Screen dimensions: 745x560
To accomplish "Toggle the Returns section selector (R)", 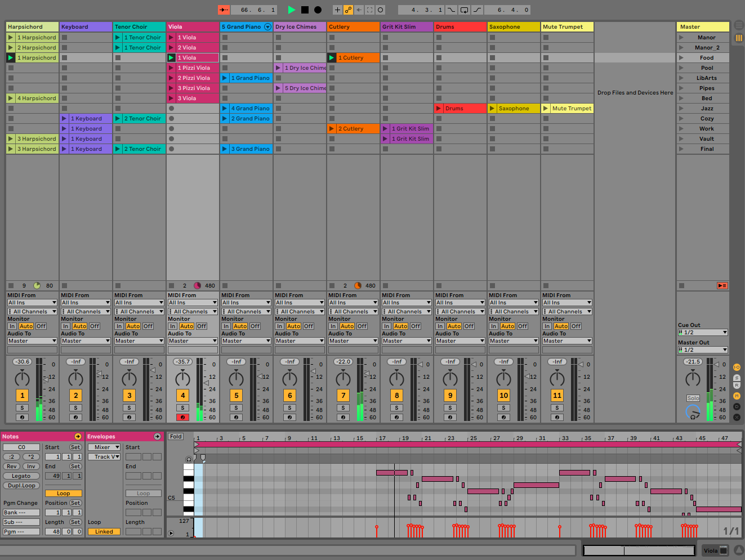I will (x=737, y=386).
